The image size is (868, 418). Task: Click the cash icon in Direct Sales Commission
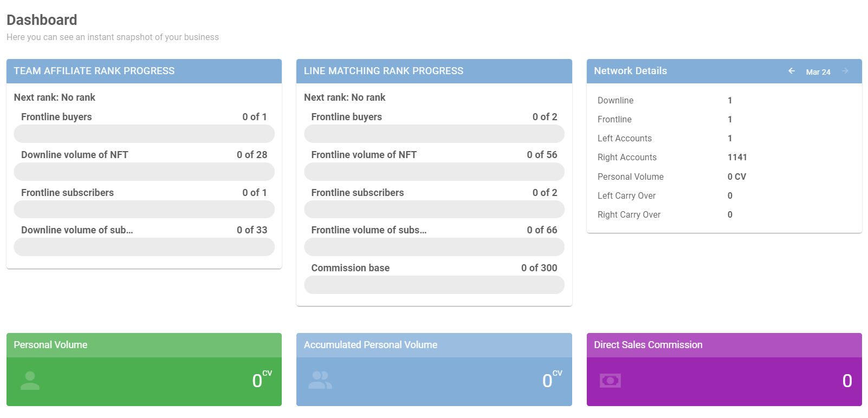610,381
